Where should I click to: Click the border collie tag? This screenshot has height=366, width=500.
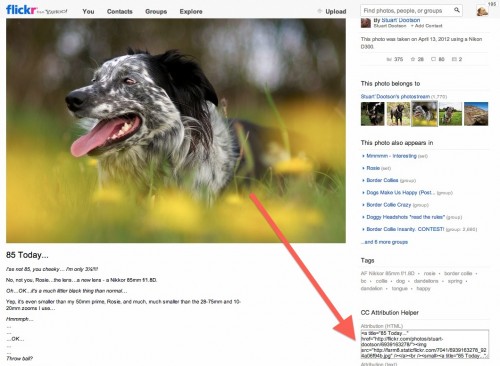[x=458, y=273]
